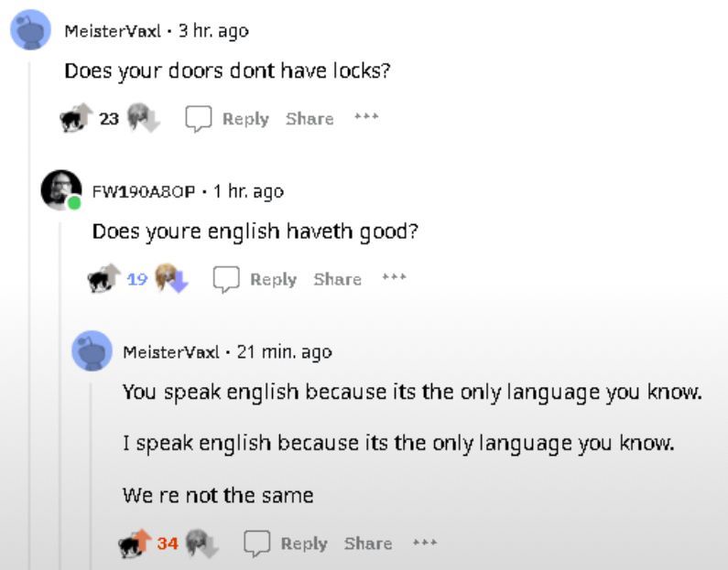Share the "We re not the same" comment

click(368, 543)
